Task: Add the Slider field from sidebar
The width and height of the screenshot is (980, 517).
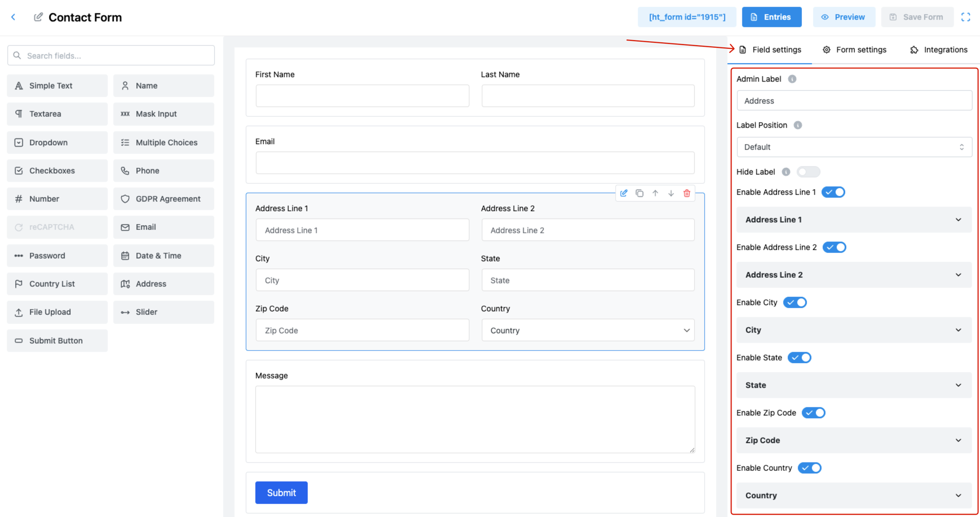Action: tap(163, 312)
